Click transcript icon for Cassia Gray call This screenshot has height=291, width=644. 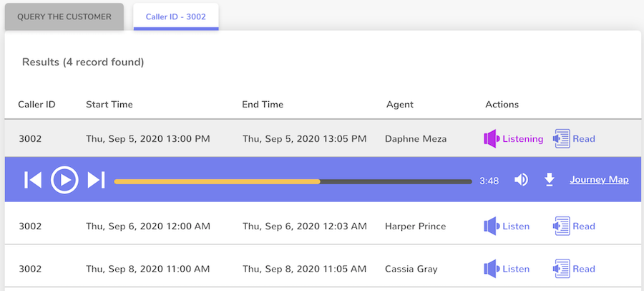[562, 269]
